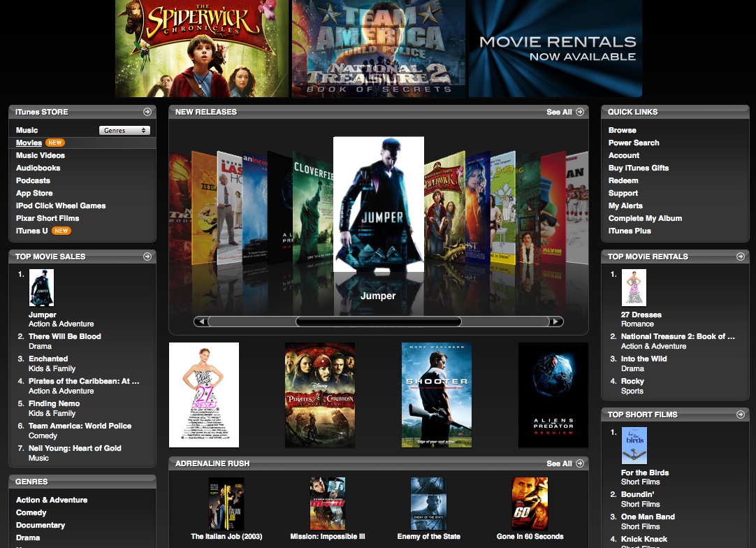Click Redeem quick link
Screen dimensions: 756x548
click(x=623, y=180)
